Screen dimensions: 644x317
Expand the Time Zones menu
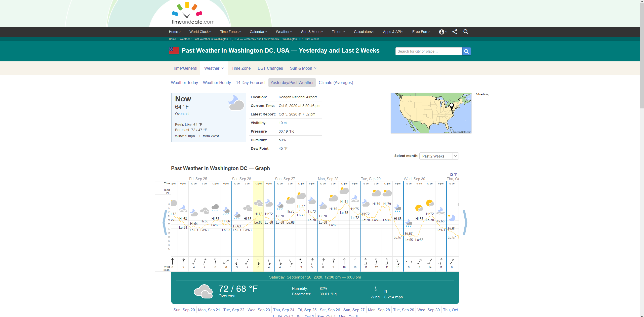point(230,32)
